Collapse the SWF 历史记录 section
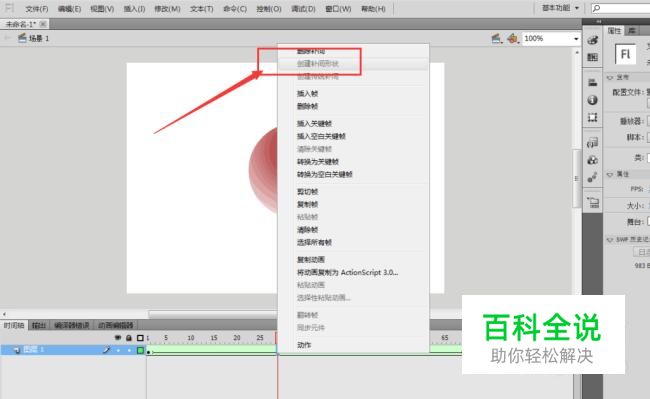The height and width of the screenshot is (399, 650). pyautogui.click(x=609, y=240)
